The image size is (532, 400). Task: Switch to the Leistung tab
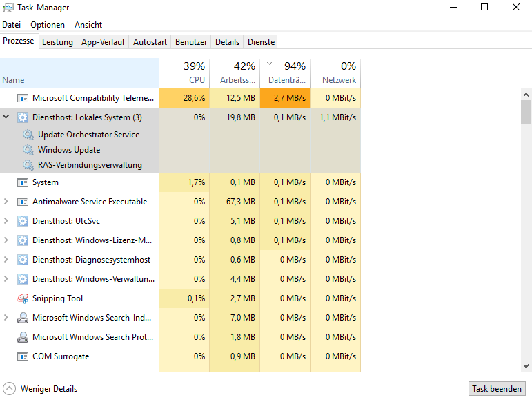(x=57, y=42)
